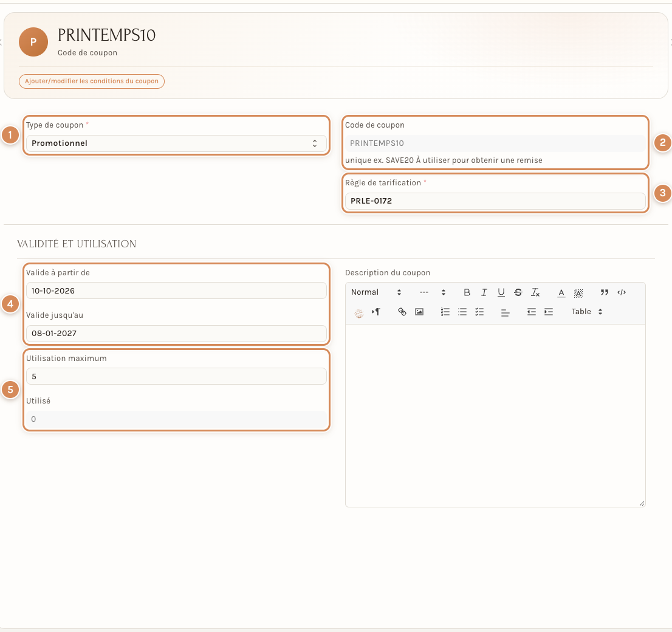Click the VALIDITÉ ET UTILISATION section heading

pos(77,244)
